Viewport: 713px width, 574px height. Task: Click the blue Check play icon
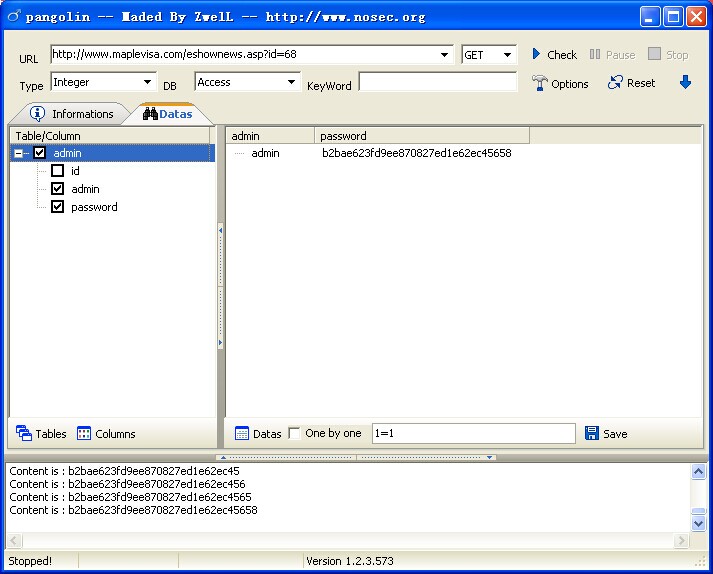click(536, 54)
